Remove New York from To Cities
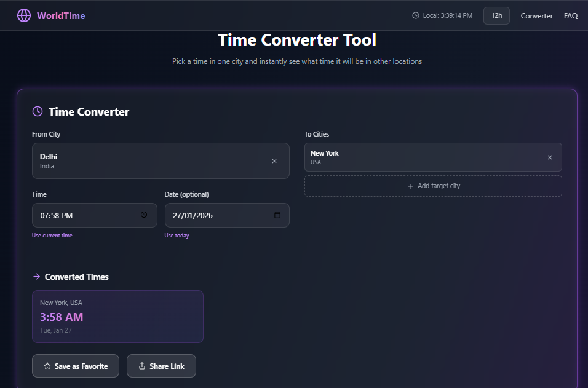The width and height of the screenshot is (588, 388). 550,157
